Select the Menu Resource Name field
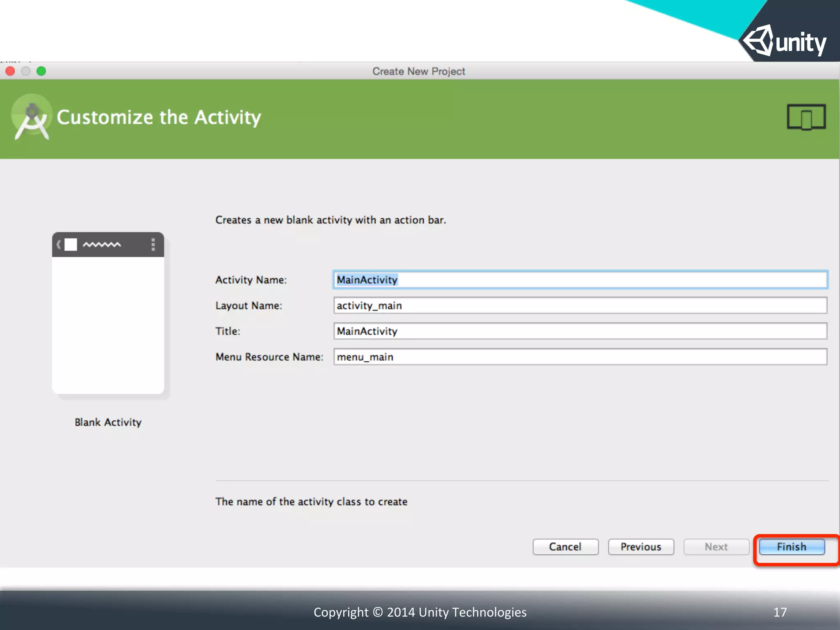This screenshot has width=840, height=630. [x=580, y=357]
